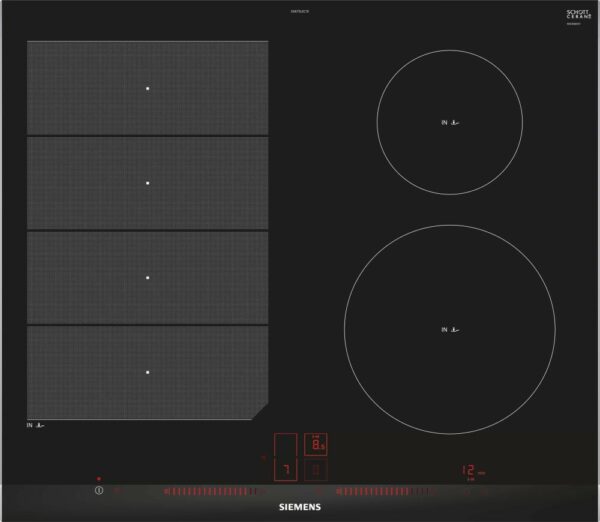The height and width of the screenshot is (522, 600).
Task: Tap the IN symbol in the small rear-right ring
Action: [x=450, y=122]
